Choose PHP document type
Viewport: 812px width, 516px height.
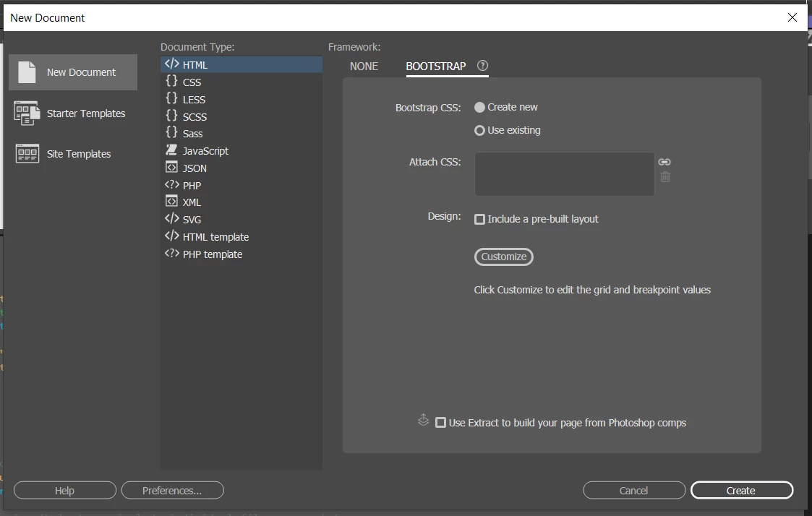pyautogui.click(x=242, y=185)
